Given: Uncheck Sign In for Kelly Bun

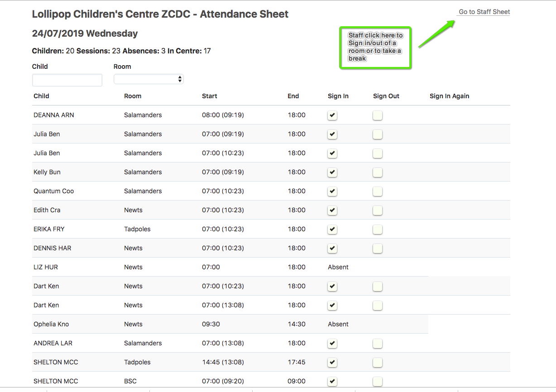Looking at the screenshot, I should click(x=332, y=172).
